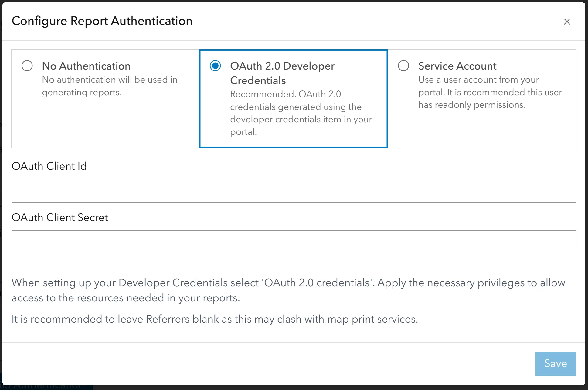Click the No Authentication label text
Screen dimensions: 588x390
[x=86, y=66]
